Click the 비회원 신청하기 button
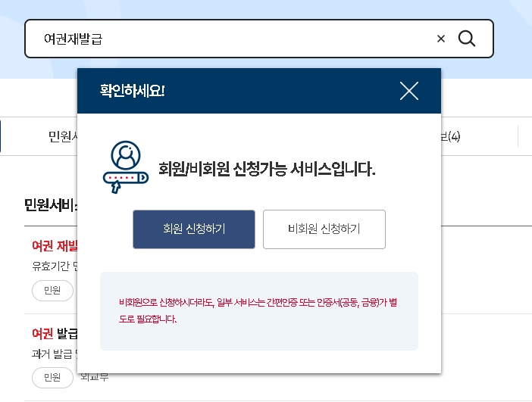 [324, 229]
